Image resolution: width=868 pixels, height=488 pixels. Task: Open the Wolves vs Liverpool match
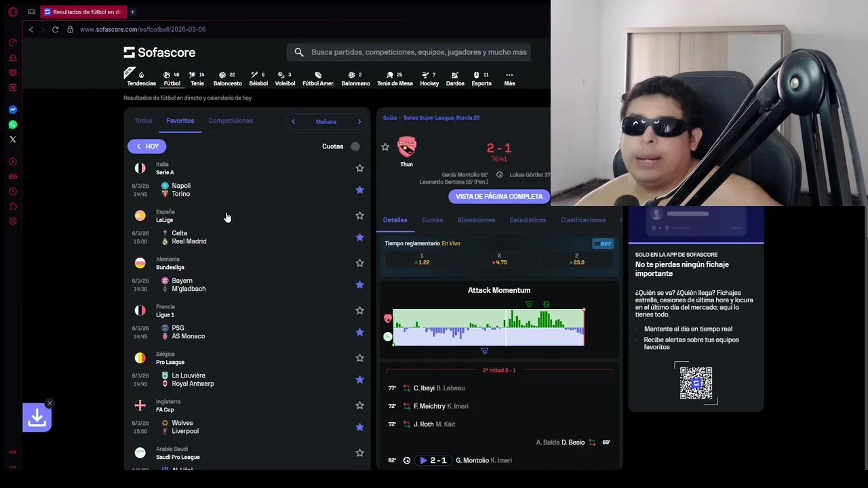[245, 427]
